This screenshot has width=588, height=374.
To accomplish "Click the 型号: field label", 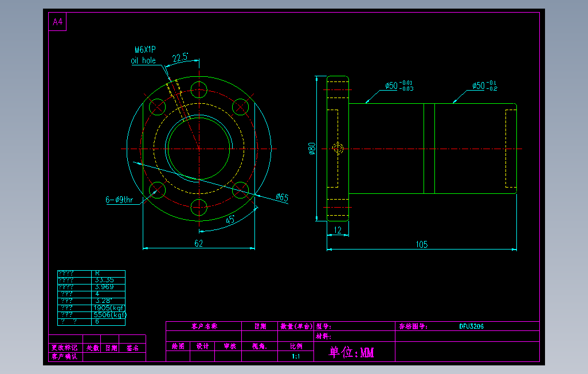I will (x=323, y=326).
